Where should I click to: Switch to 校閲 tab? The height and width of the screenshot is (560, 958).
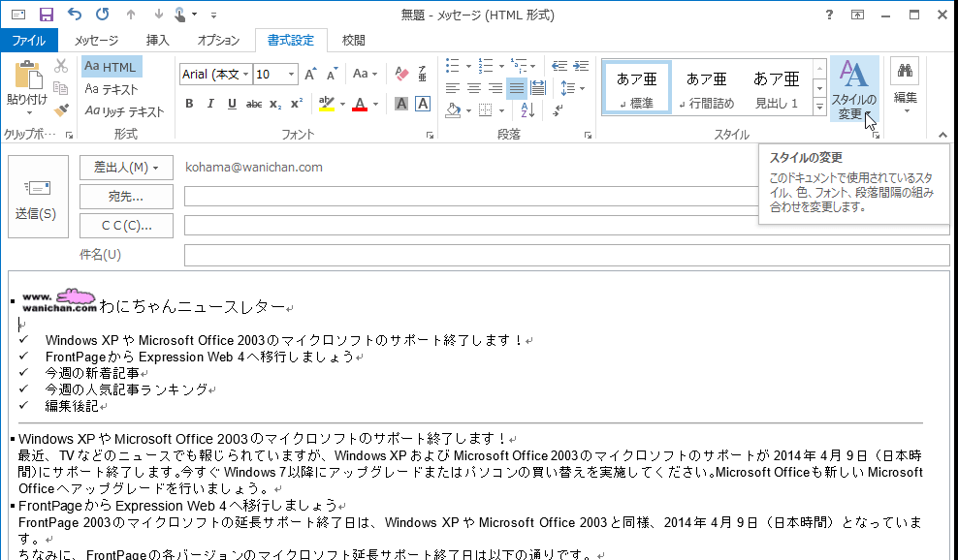353,41
